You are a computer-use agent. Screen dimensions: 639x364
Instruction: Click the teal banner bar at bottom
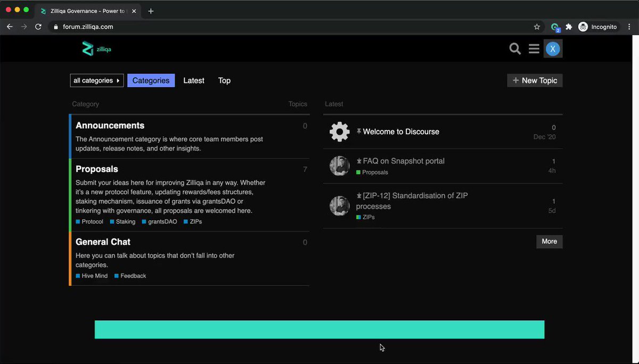point(319,329)
